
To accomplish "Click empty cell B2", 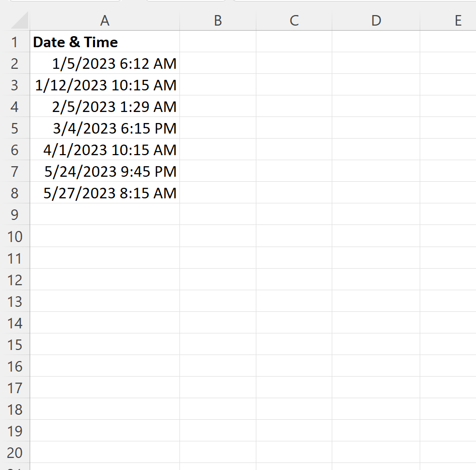I will pos(218,63).
